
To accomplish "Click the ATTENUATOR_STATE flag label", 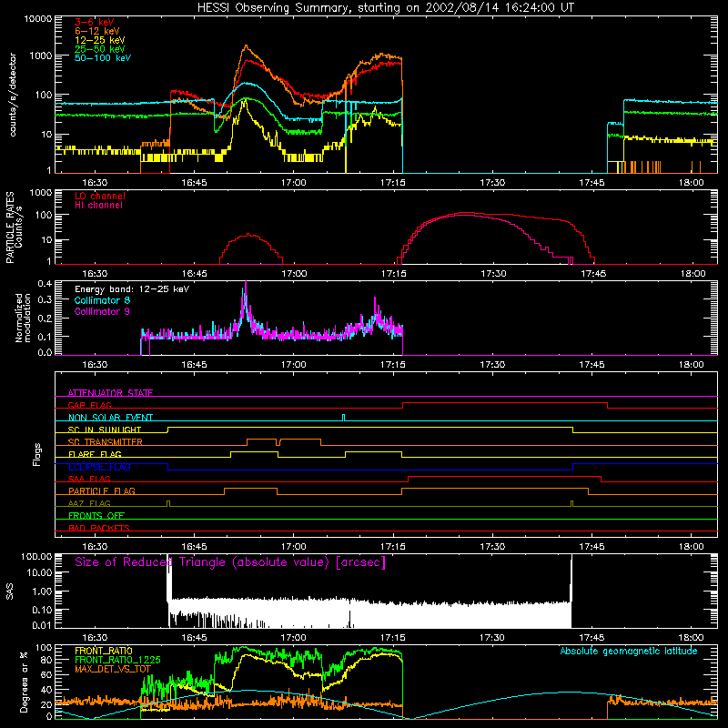I will 110,393.
